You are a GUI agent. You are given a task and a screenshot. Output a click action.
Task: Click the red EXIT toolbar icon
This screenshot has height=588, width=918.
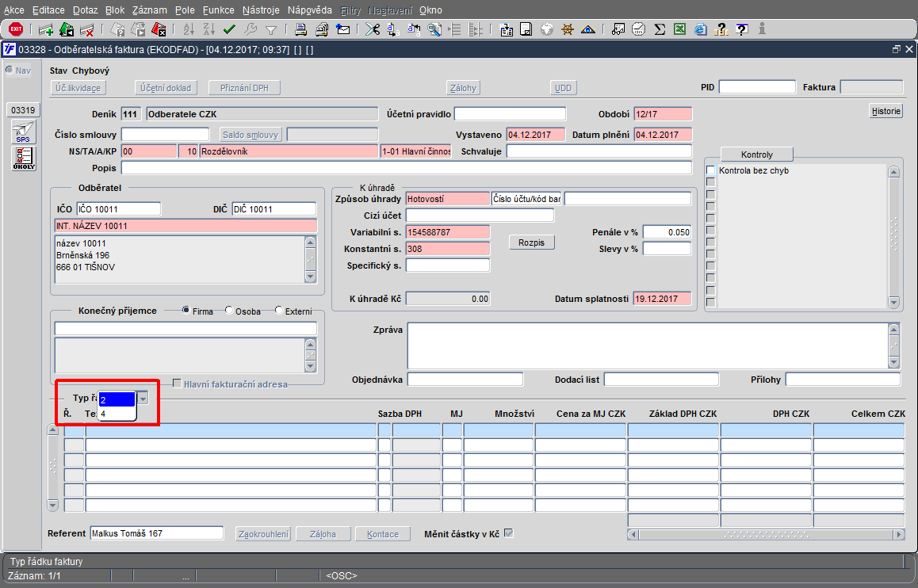15,29
